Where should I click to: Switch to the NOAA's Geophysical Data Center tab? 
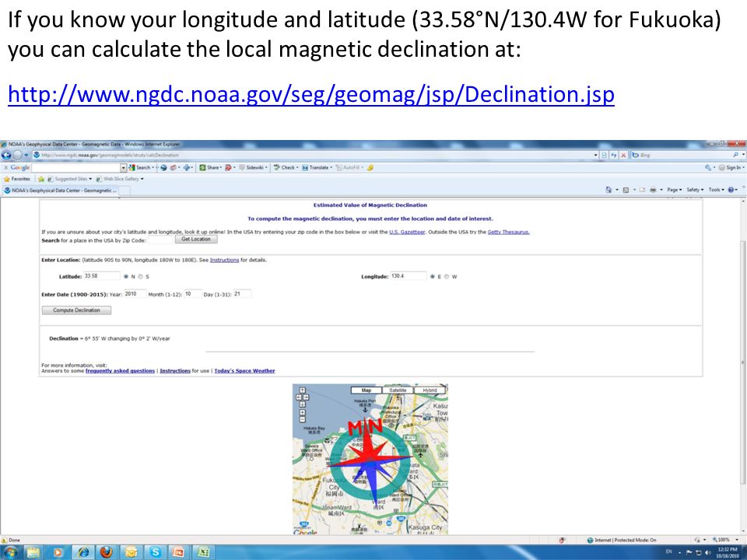tap(60, 191)
